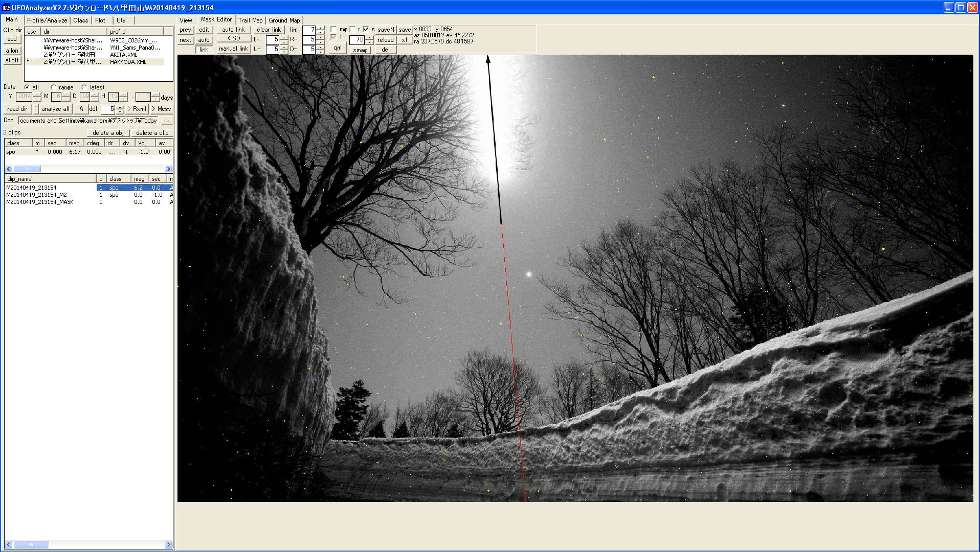Click the lim number input field
The image size is (980, 552).
(x=309, y=30)
